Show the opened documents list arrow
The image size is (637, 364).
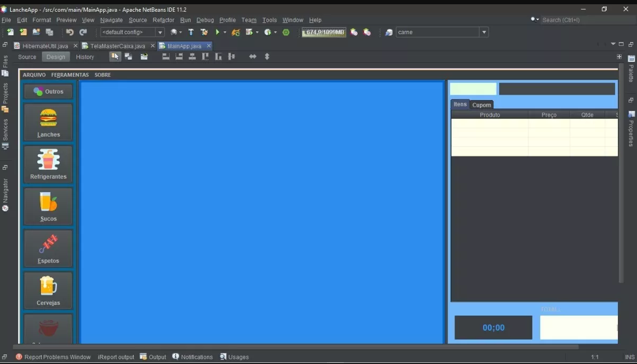(613, 44)
